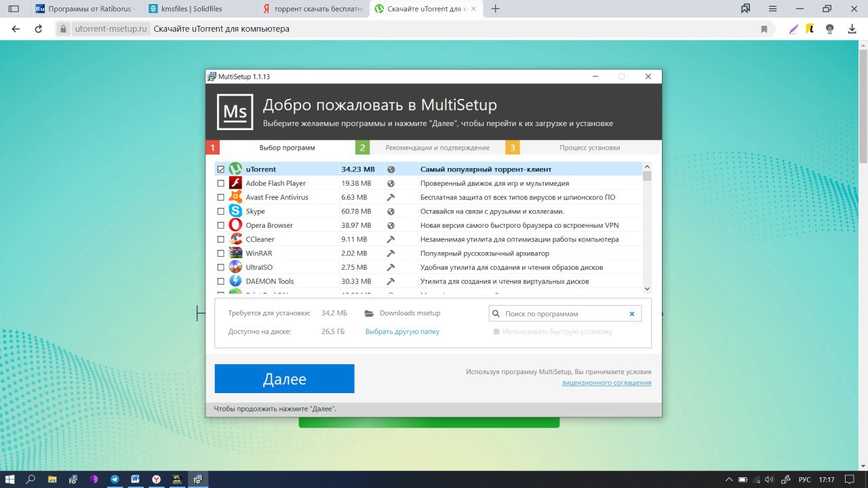Open a new browser tab with plus
The image size is (868, 488).
click(x=496, y=9)
